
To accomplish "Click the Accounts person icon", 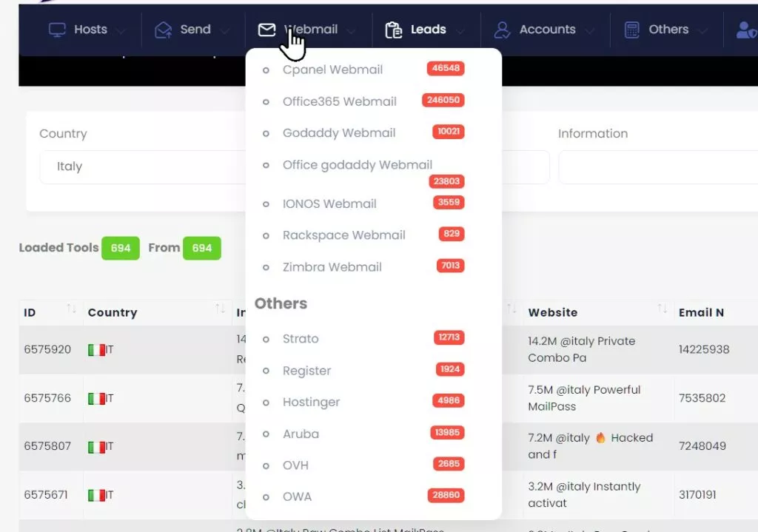I will click(x=503, y=30).
